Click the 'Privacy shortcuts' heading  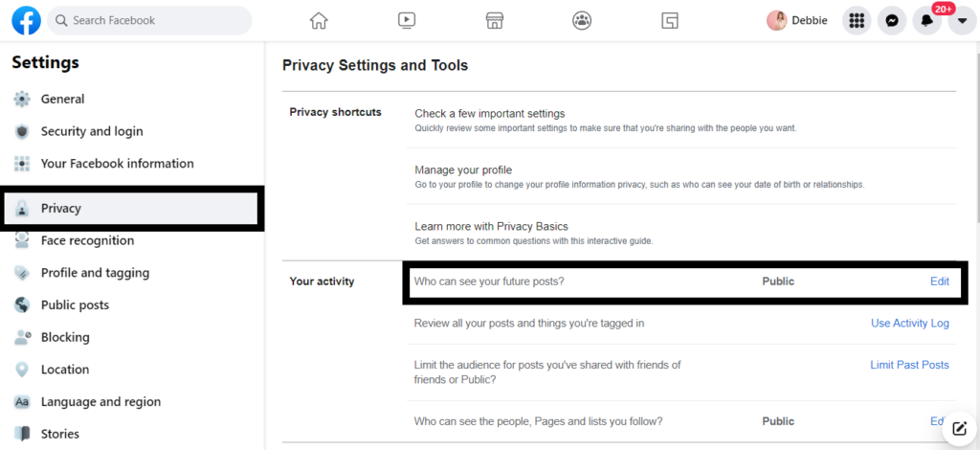pyautogui.click(x=336, y=113)
